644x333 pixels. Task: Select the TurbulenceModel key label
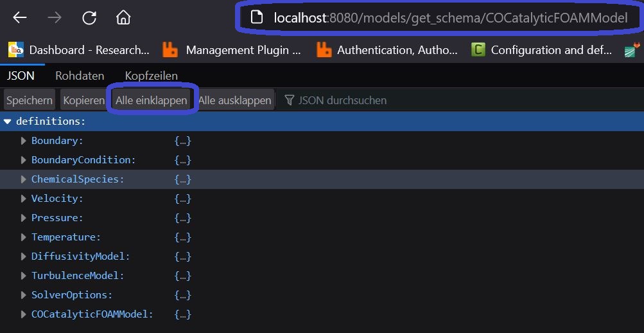[78, 276]
